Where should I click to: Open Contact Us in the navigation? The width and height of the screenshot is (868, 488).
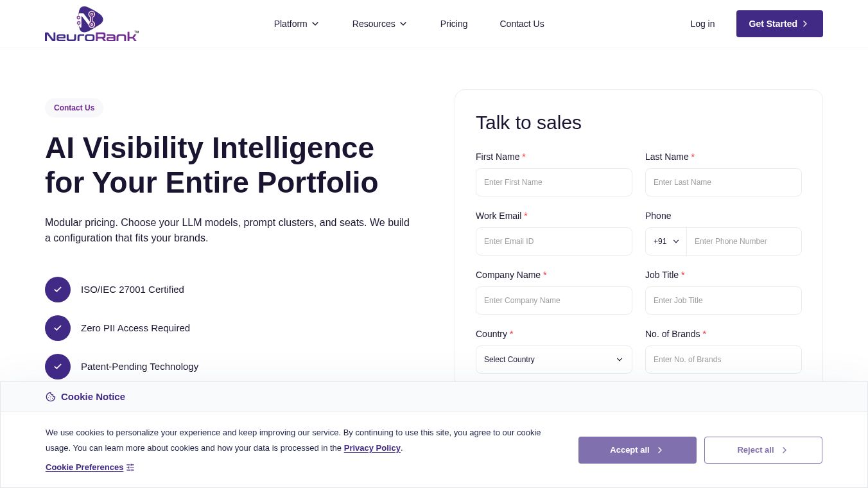[522, 24]
